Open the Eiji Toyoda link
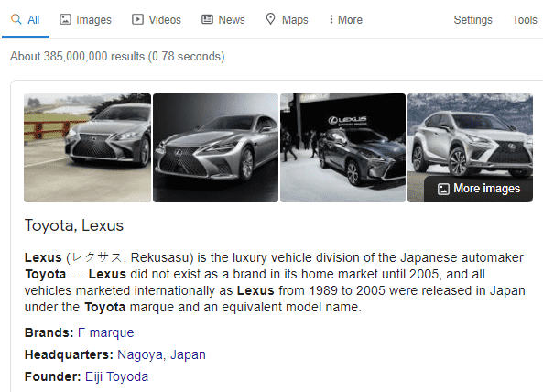The height and width of the screenshot is (392, 543). tap(116, 376)
